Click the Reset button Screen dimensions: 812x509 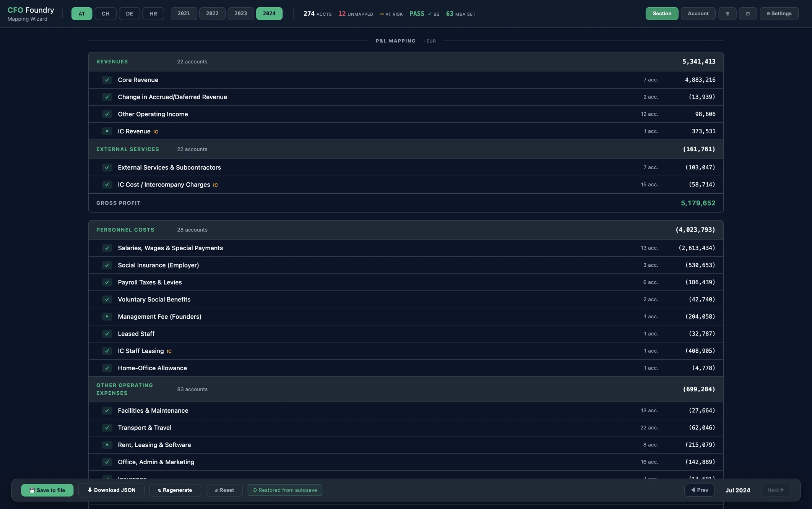tap(224, 490)
